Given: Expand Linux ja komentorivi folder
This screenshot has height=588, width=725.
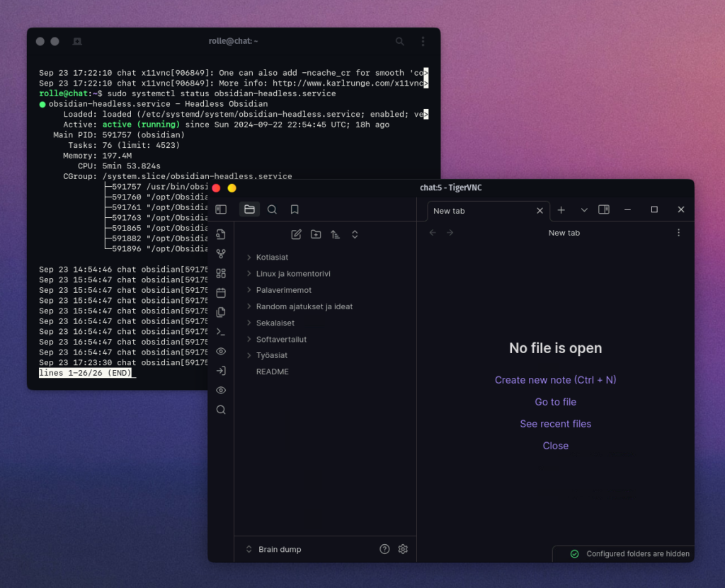Looking at the screenshot, I should pos(293,274).
